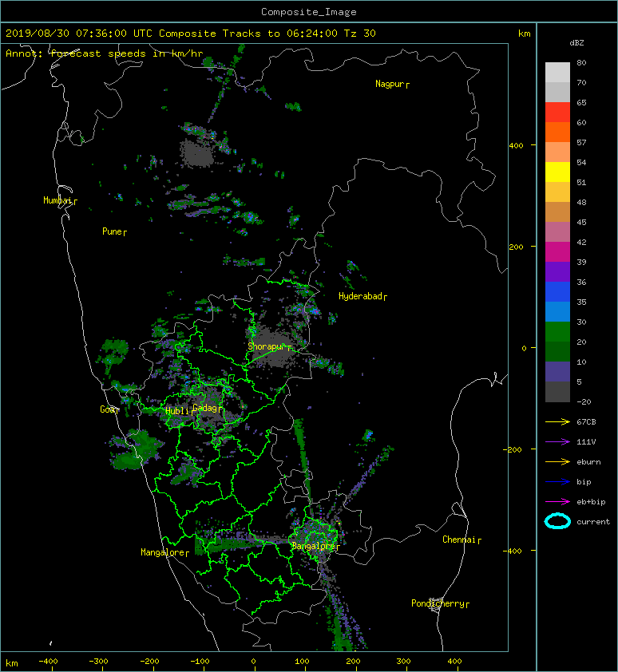This screenshot has height=672, width=618.
Task: Select the magenta 42 dBZ swatch
Action: 557,252
